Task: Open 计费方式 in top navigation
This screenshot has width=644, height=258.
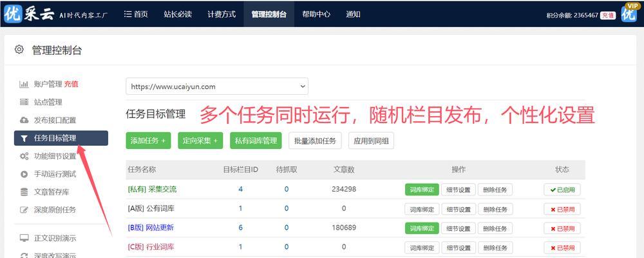Action: click(x=222, y=14)
